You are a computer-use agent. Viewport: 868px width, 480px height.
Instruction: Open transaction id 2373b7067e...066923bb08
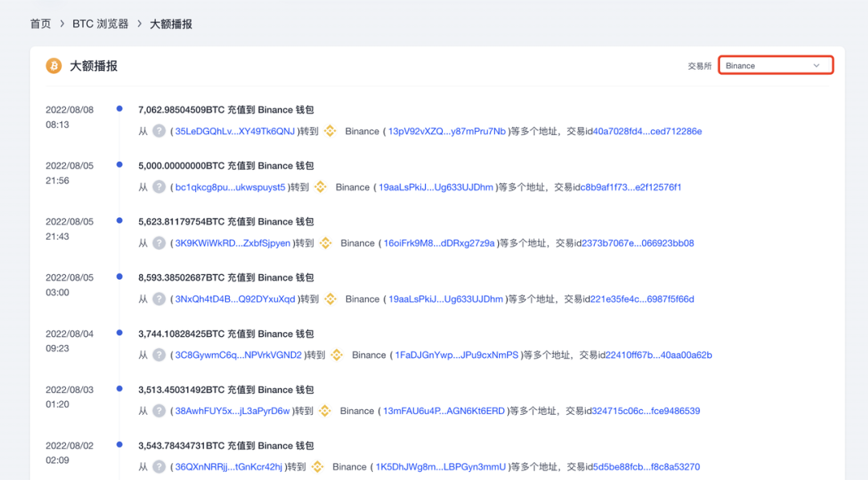(637, 243)
